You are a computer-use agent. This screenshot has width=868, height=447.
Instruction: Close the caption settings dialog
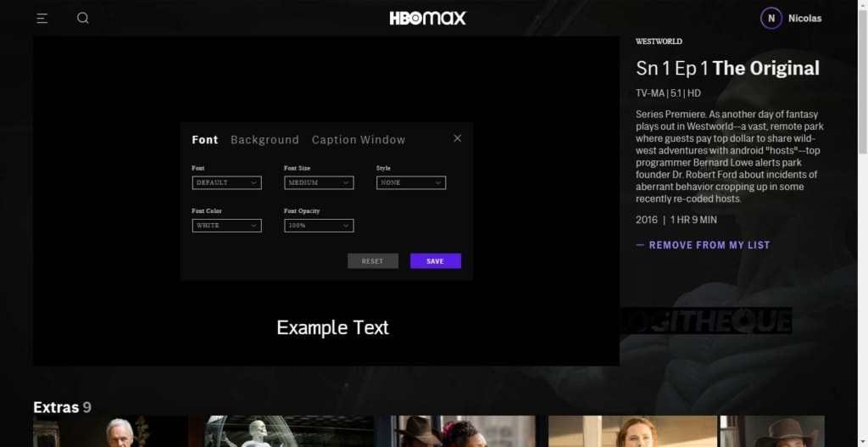457,138
